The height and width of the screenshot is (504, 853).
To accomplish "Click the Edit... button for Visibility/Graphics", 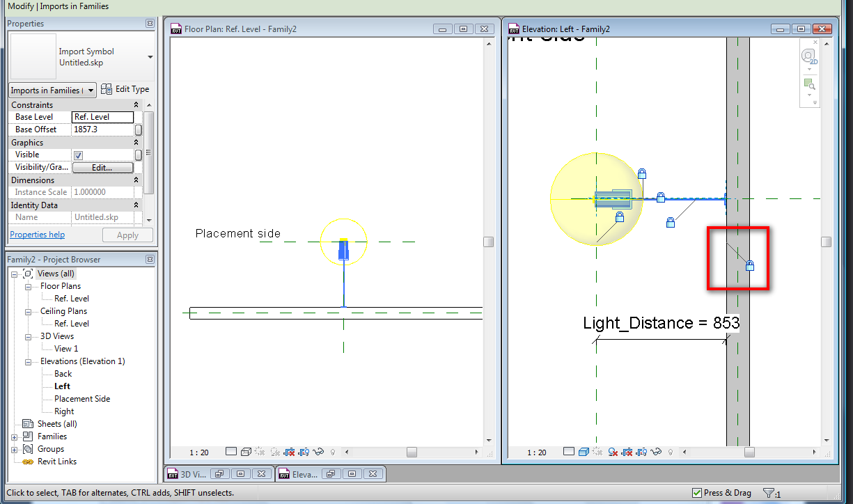I will click(x=102, y=168).
